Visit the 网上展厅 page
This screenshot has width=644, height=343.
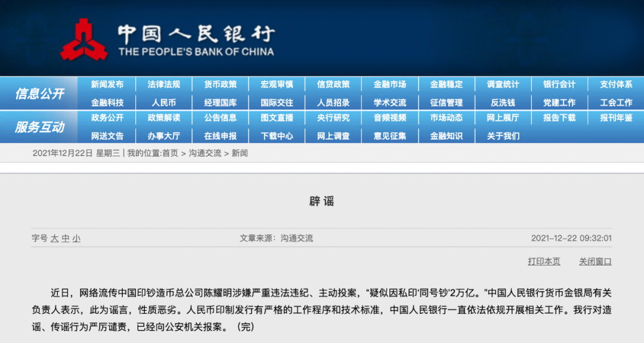click(503, 118)
